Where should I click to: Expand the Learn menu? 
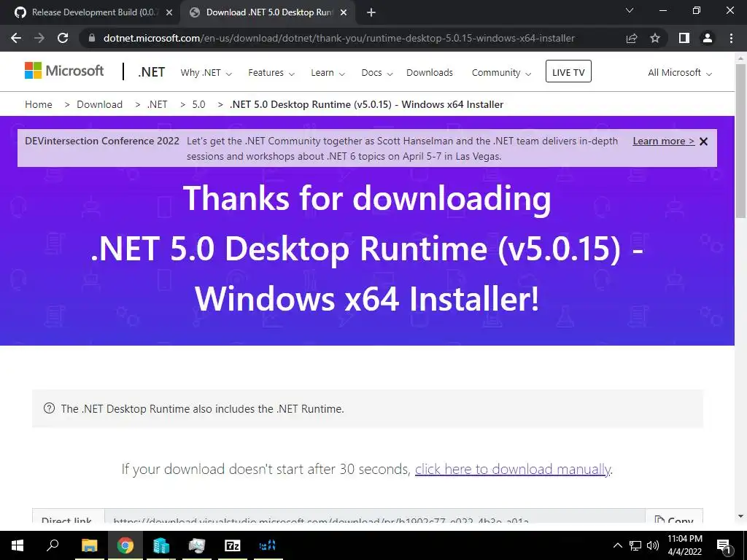(x=328, y=73)
